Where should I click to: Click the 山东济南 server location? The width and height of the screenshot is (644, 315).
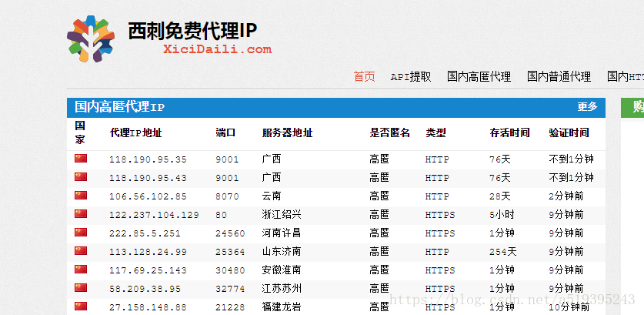pyautogui.click(x=282, y=251)
